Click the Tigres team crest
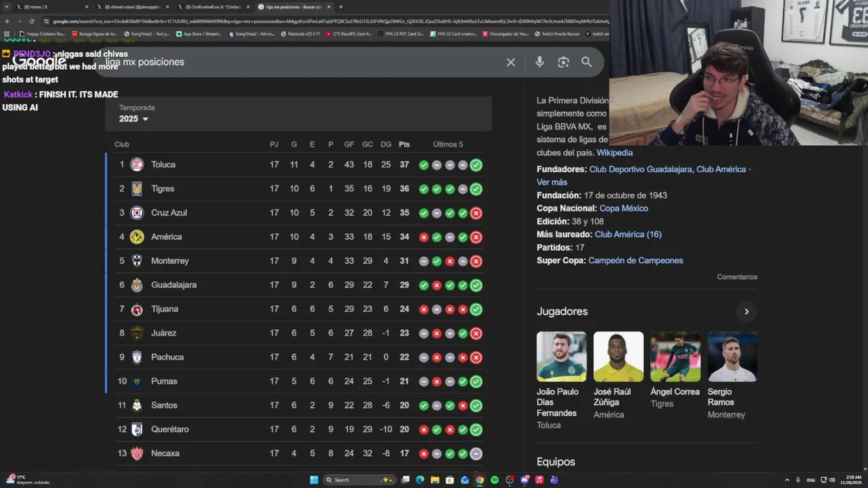This screenshot has height=488, width=868. click(x=137, y=189)
